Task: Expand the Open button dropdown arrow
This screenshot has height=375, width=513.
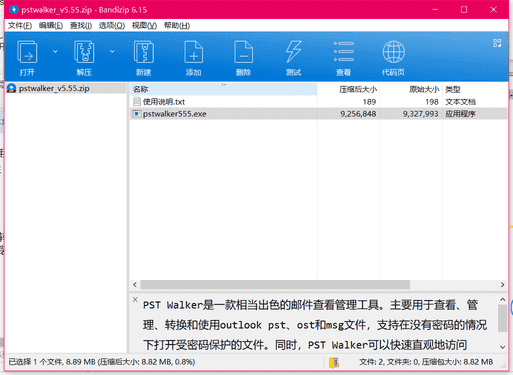Action: [x=55, y=52]
